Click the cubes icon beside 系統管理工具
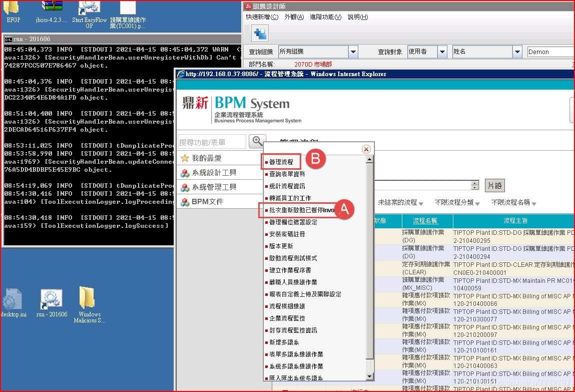575x392 pixels. 185,187
